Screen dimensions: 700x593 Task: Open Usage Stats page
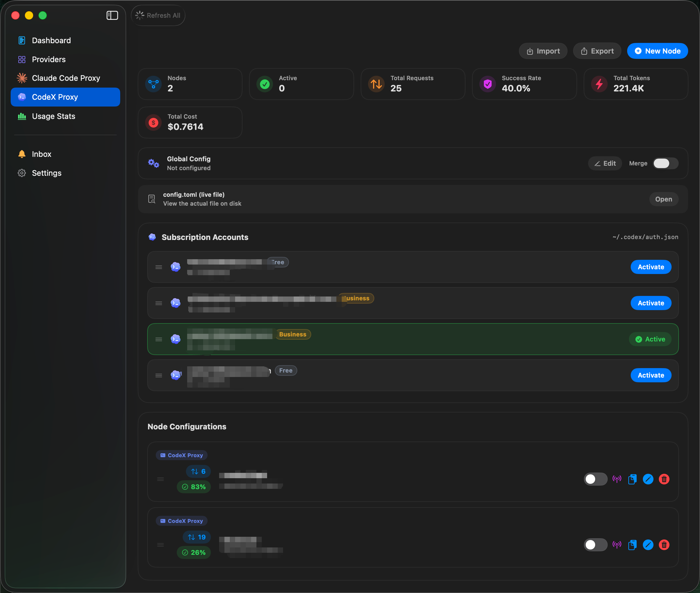(x=65, y=116)
